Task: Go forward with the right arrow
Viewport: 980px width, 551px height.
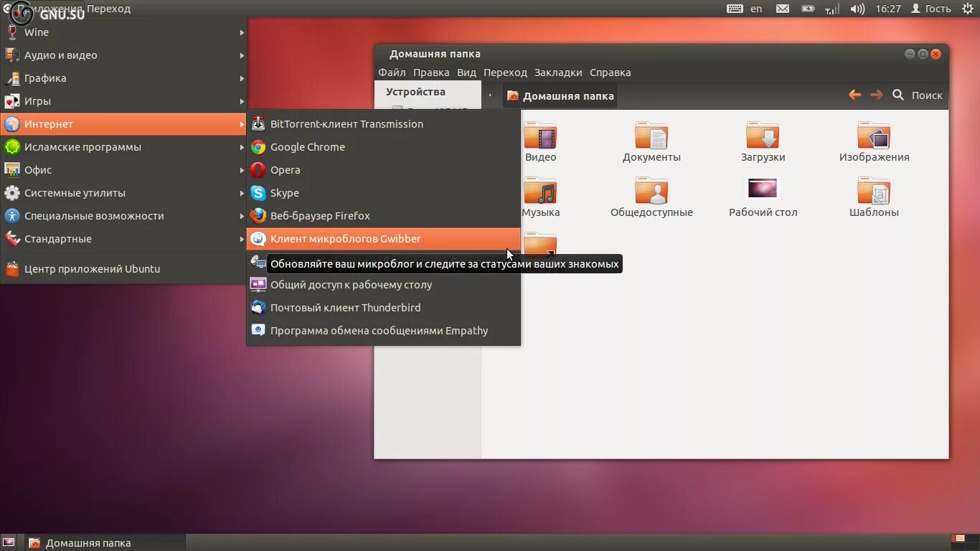Action: coord(876,95)
